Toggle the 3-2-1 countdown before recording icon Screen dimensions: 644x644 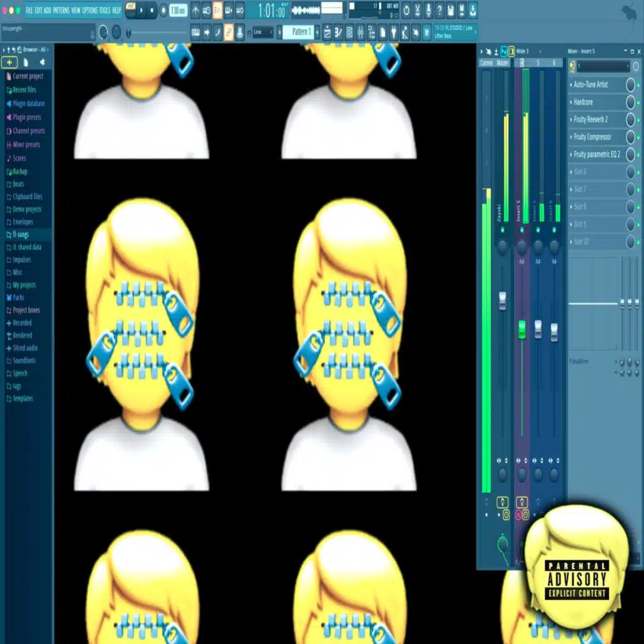pyautogui.click(x=218, y=11)
